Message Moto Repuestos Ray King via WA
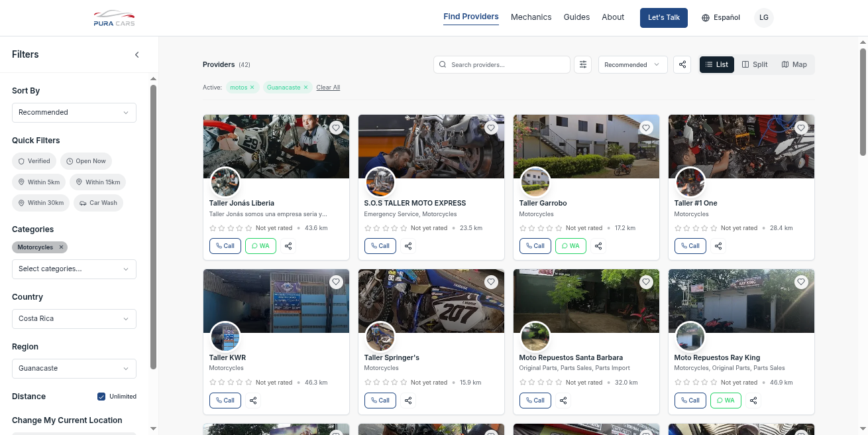The height and width of the screenshot is (435, 868). [x=726, y=401]
